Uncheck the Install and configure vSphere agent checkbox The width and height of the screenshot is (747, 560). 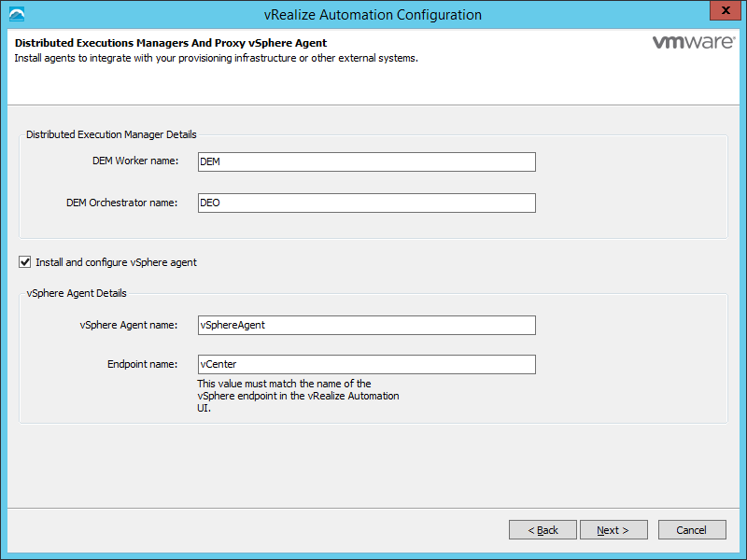tap(25, 262)
